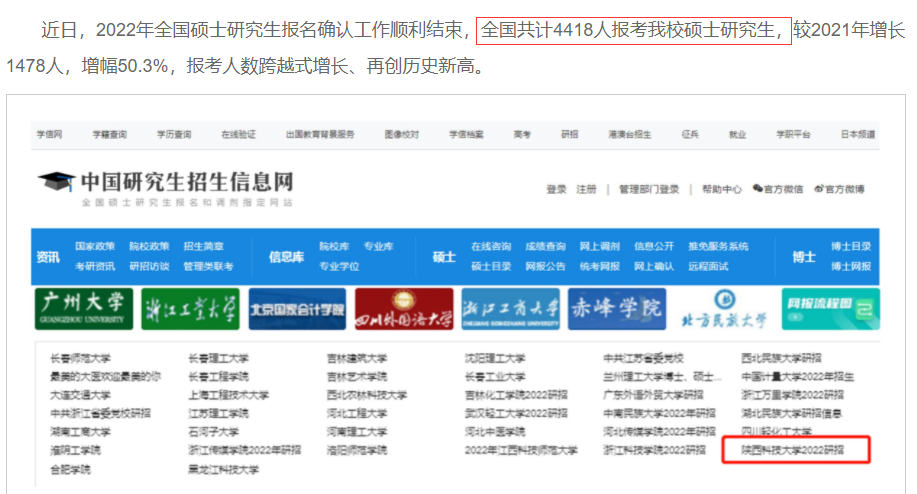Open 征兵 in the top bar
Screen dimensions: 917x494
pyautogui.click(x=690, y=134)
